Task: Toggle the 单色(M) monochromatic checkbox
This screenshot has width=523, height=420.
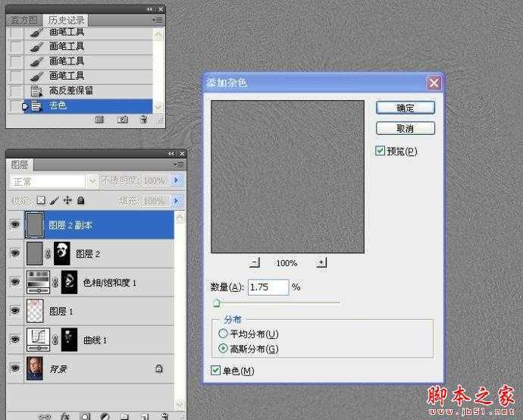Action: click(215, 370)
